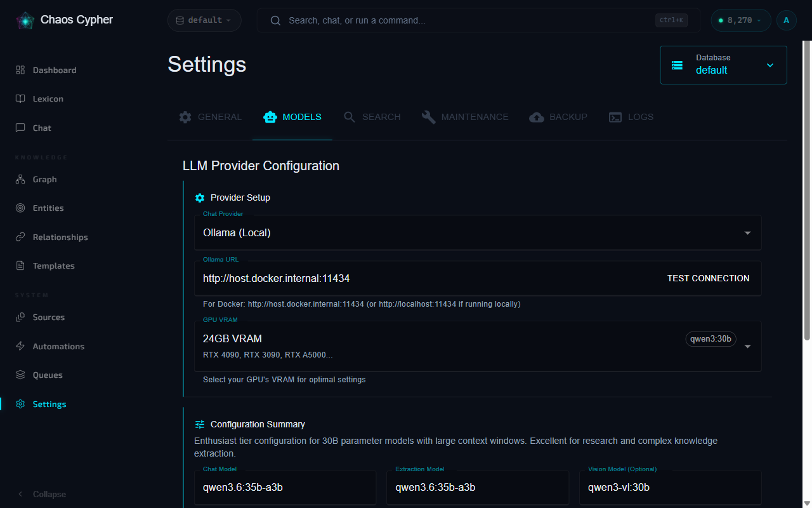Screen dimensions: 812x508
Task: Click the qwen3:30b chip
Action: pyautogui.click(x=710, y=339)
